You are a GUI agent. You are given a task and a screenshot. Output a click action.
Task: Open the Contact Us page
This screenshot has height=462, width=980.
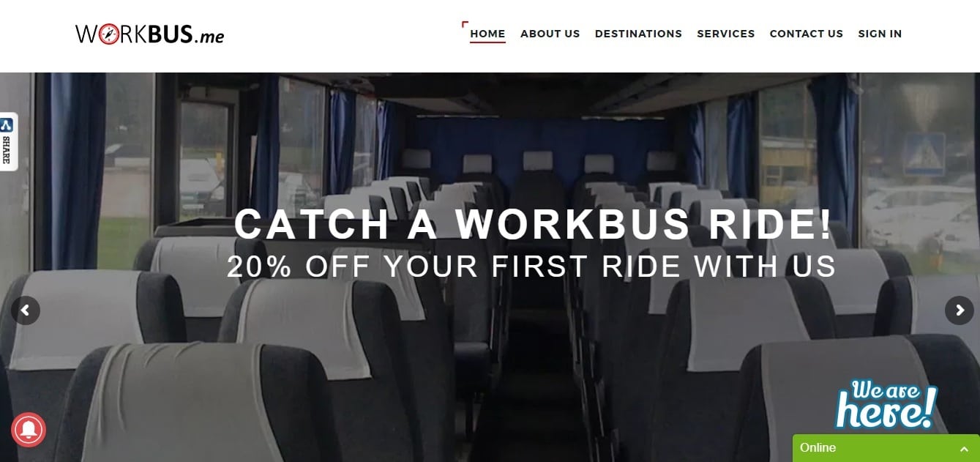[806, 34]
